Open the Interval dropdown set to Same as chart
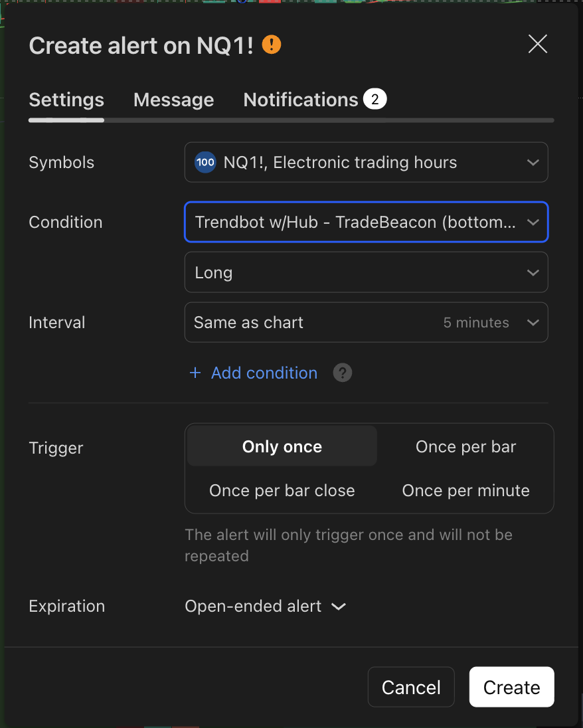583x728 pixels. point(366,322)
